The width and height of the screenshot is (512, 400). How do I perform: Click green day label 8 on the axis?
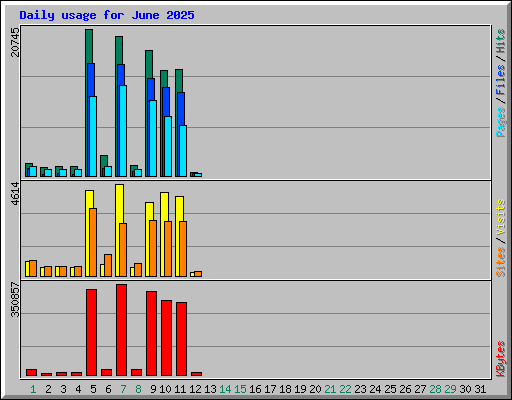click(138, 389)
